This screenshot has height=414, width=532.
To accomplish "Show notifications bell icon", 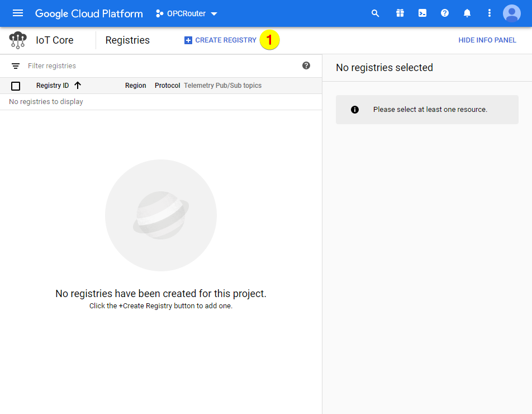I will [x=467, y=13].
